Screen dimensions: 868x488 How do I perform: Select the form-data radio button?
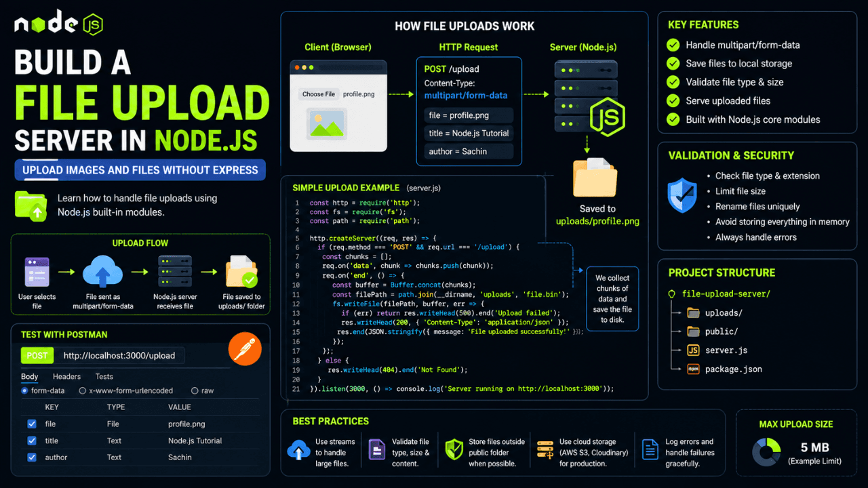[x=25, y=390]
